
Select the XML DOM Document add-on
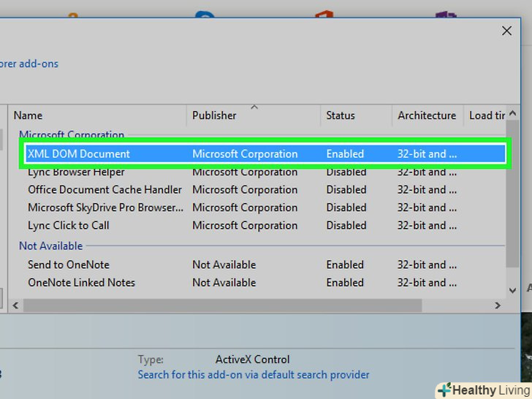79,154
